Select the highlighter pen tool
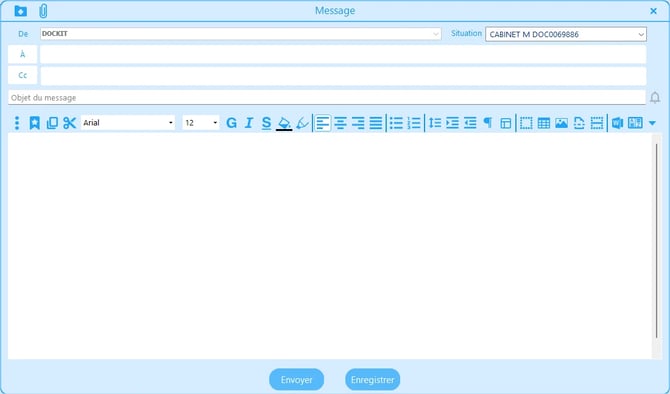Viewport: 670px width, 394px height. (x=302, y=123)
